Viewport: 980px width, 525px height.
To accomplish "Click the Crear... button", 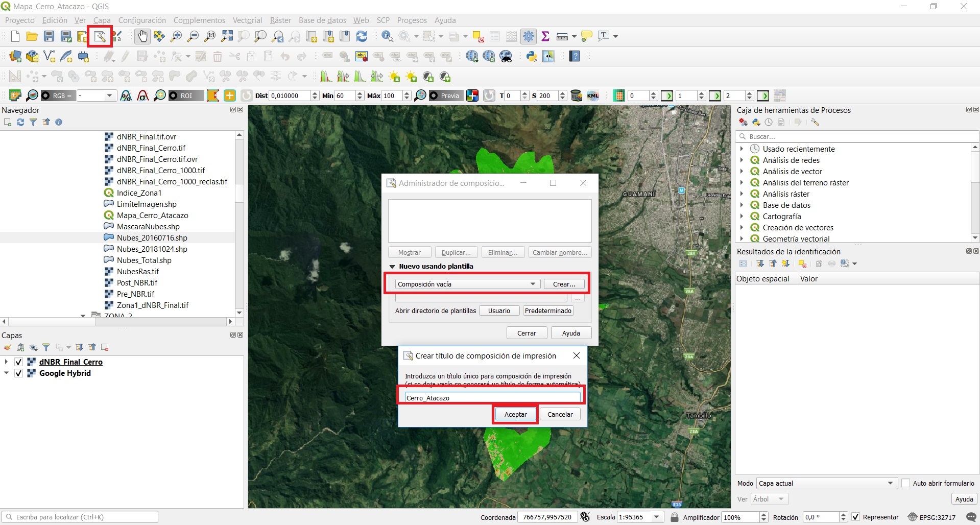I will [x=564, y=284].
